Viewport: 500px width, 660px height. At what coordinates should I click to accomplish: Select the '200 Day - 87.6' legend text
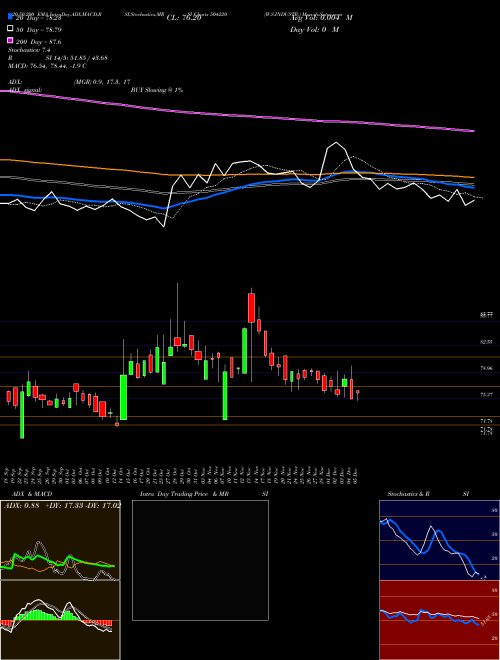pyautogui.click(x=39, y=42)
